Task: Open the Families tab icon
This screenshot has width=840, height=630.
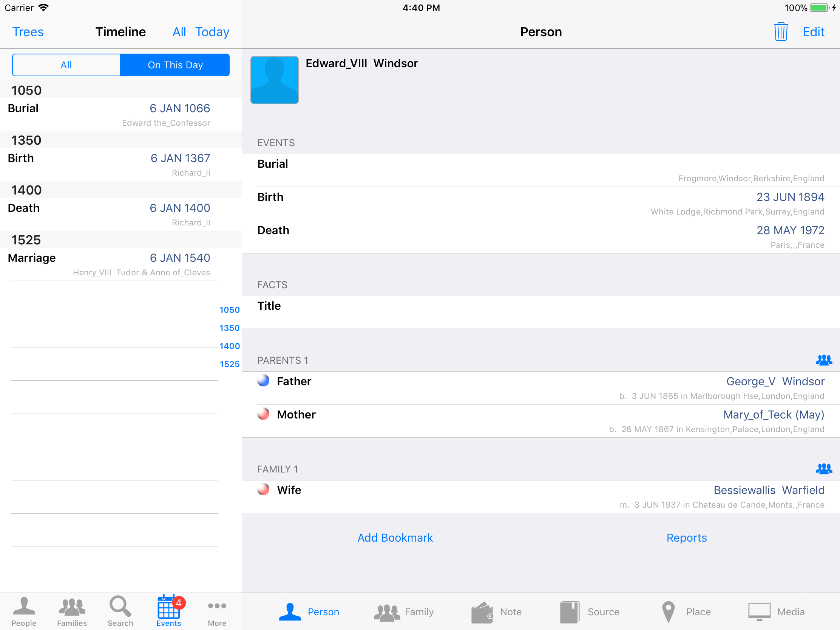Action: [72, 611]
